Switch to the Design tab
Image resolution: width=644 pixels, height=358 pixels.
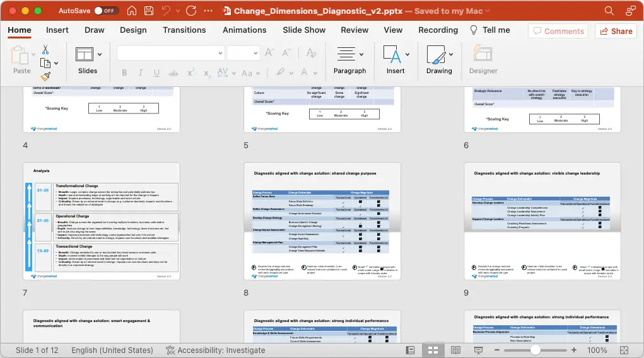[x=133, y=30]
